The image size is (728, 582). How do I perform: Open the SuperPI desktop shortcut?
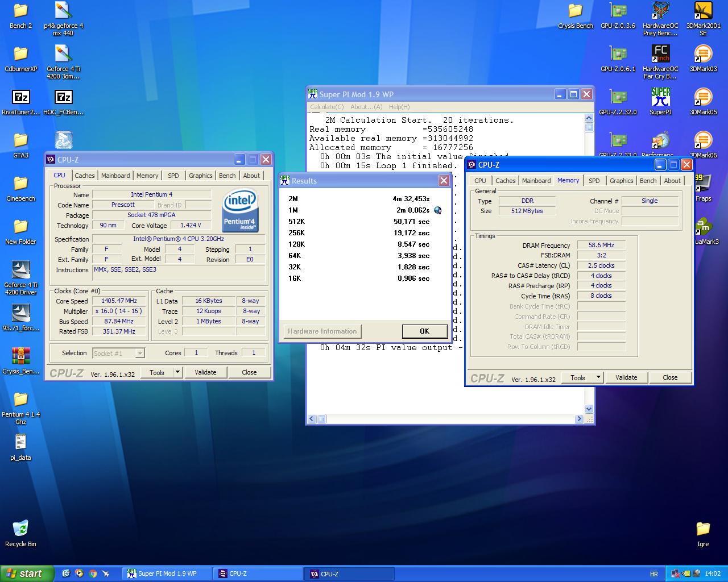[x=660, y=98]
